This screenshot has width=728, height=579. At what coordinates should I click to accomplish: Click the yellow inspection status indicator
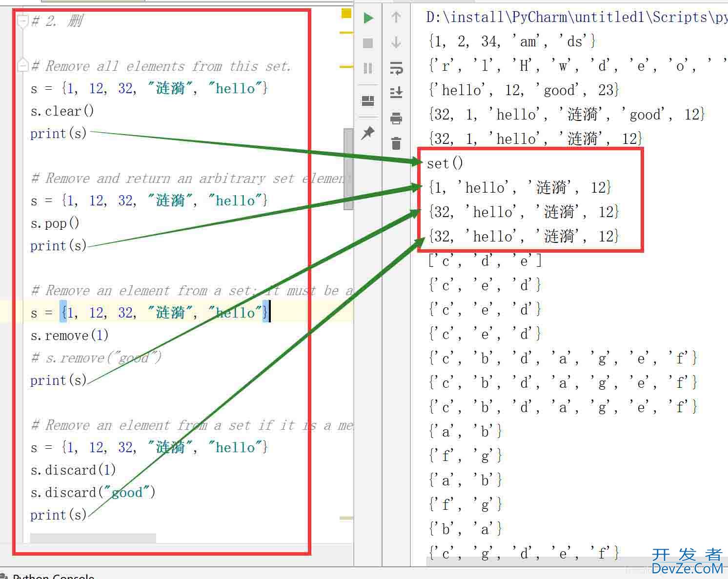(x=346, y=13)
